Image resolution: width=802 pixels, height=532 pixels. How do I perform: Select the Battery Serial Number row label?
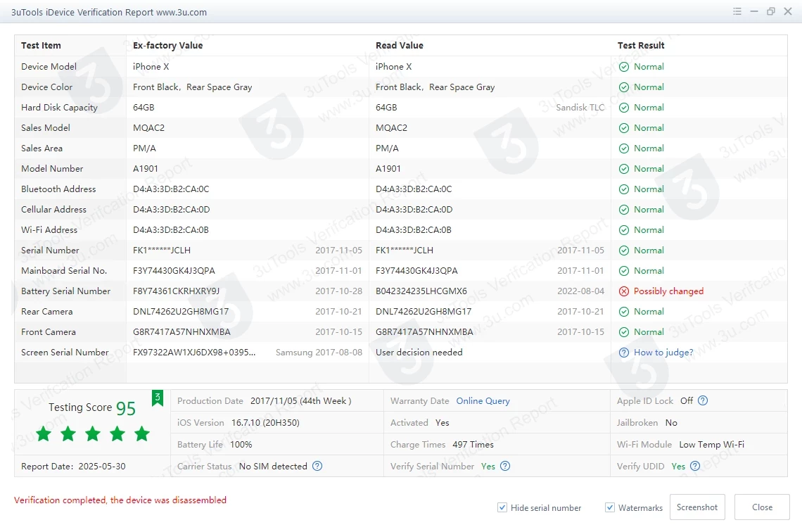pyautogui.click(x=65, y=291)
